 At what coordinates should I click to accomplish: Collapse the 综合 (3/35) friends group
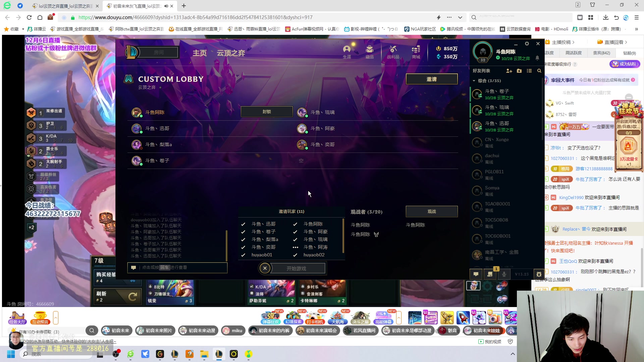474,81
